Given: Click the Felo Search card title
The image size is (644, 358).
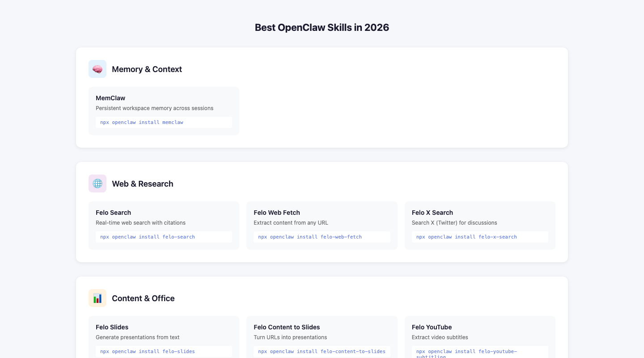Looking at the screenshot, I should 113,213.
